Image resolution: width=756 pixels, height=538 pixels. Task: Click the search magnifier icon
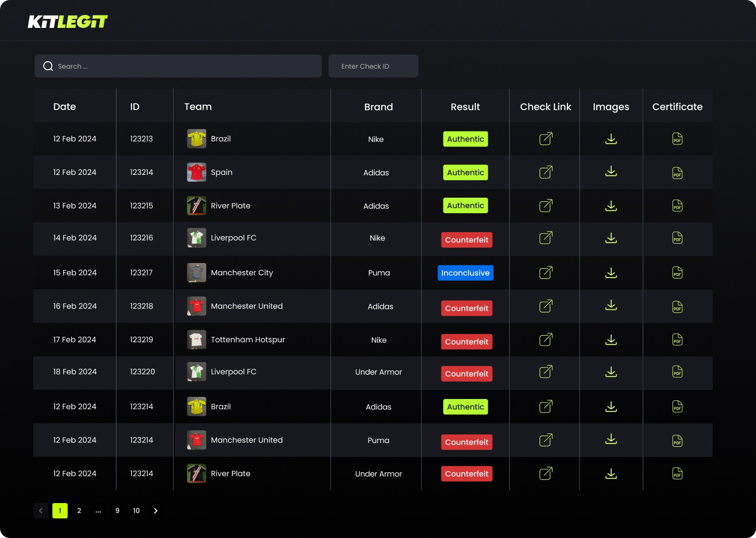pos(48,66)
